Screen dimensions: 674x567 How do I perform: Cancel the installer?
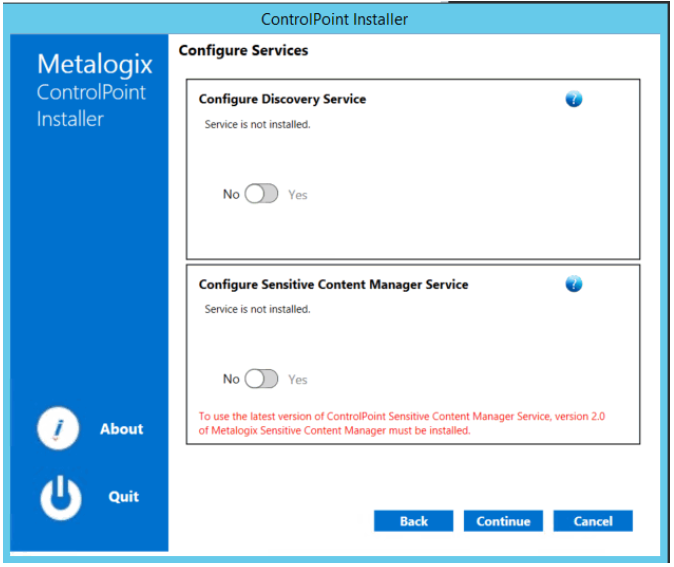tap(593, 521)
